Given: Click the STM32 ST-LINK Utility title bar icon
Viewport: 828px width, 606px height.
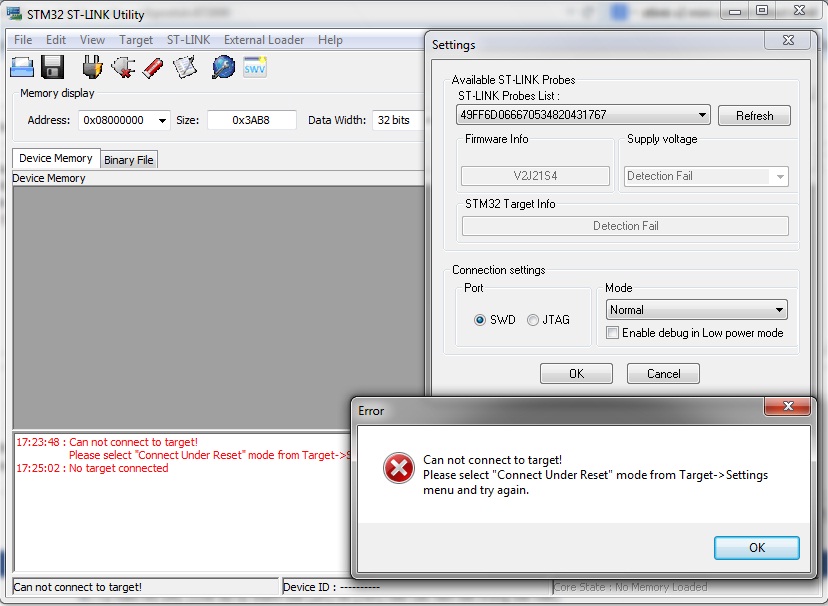Looking at the screenshot, I should [14, 13].
